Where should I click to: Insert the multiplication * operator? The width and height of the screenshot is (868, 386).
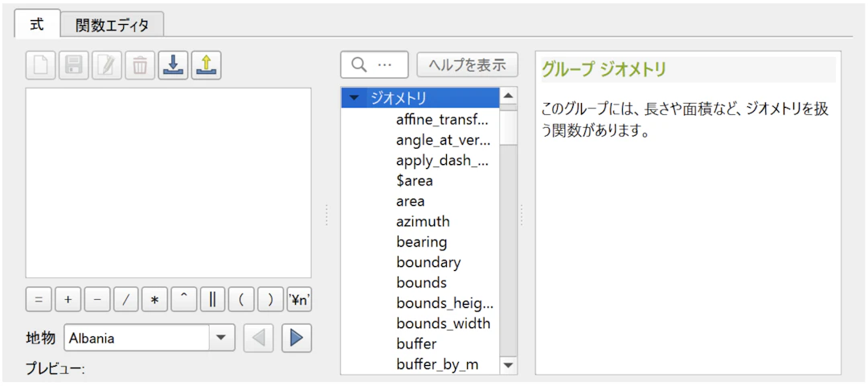pos(154,300)
